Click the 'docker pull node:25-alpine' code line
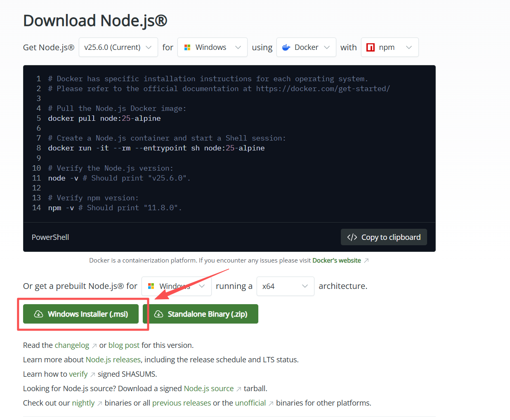Viewport: 510px width, 420px height. pyautogui.click(x=104, y=118)
